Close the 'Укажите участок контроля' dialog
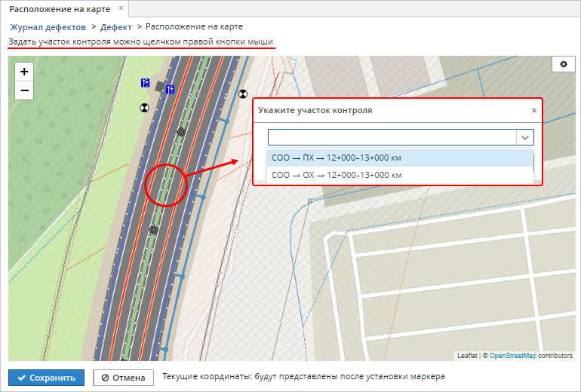This screenshot has width=581, height=392. coord(534,110)
